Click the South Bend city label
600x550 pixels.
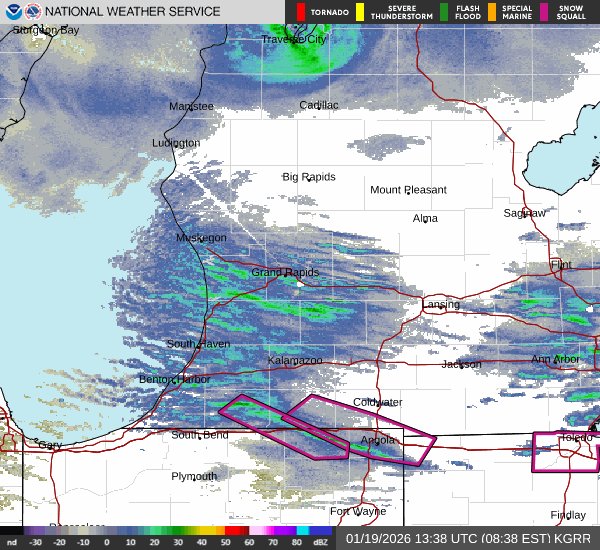click(200, 435)
